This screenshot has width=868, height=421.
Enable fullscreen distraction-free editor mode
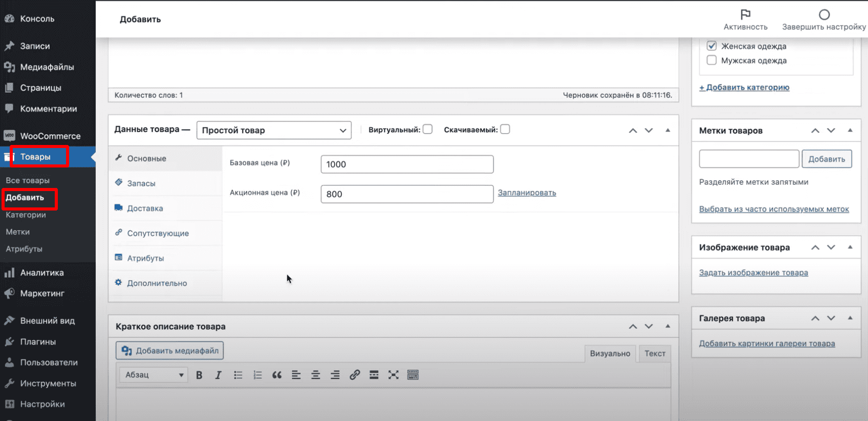394,375
